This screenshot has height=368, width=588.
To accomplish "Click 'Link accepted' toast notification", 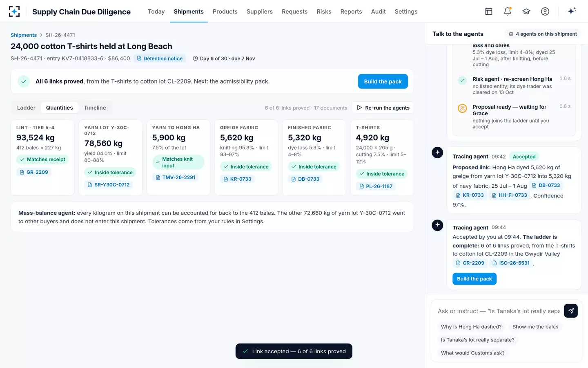I will pyautogui.click(x=294, y=351).
